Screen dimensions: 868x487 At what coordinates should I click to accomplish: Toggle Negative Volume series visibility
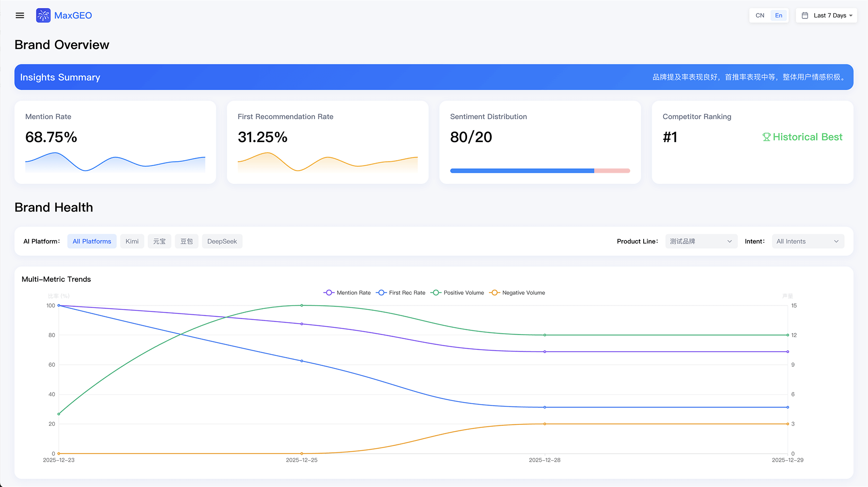click(517, 292)
